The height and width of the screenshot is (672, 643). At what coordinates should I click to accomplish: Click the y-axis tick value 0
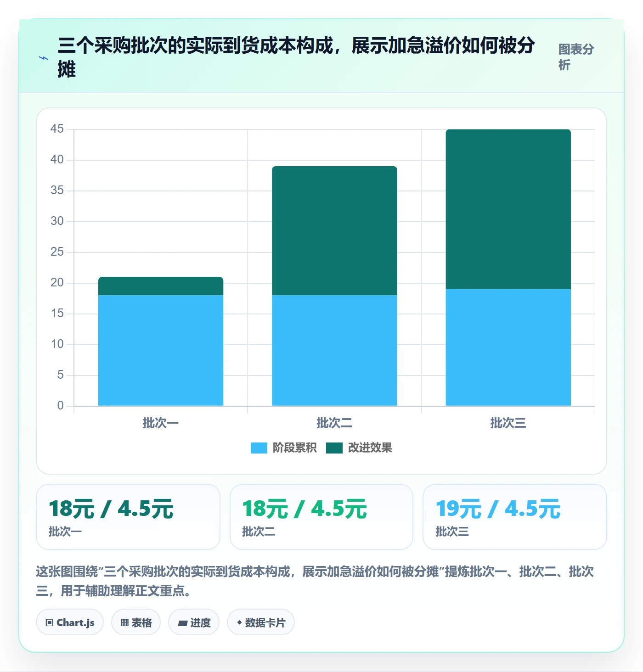(60, 405)
